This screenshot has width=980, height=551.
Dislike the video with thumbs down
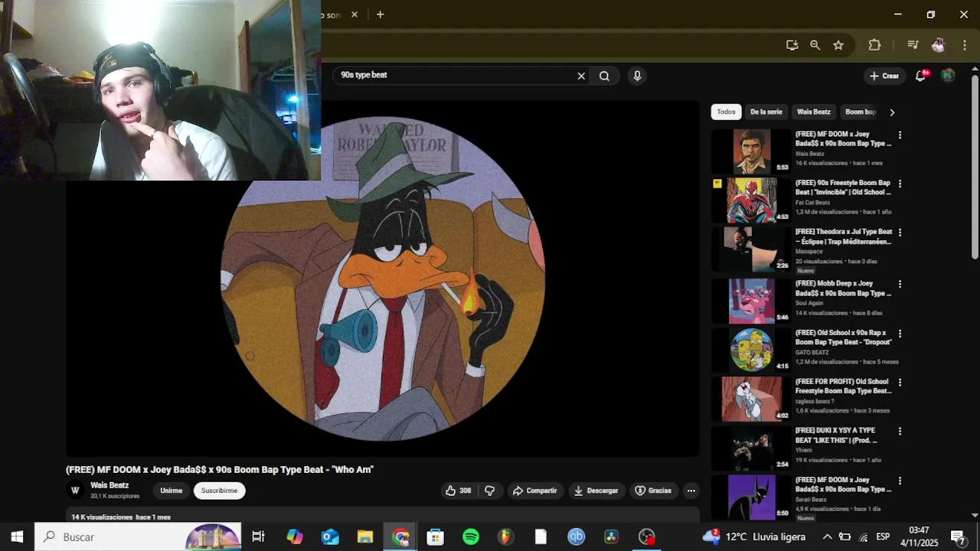(490, 491)
